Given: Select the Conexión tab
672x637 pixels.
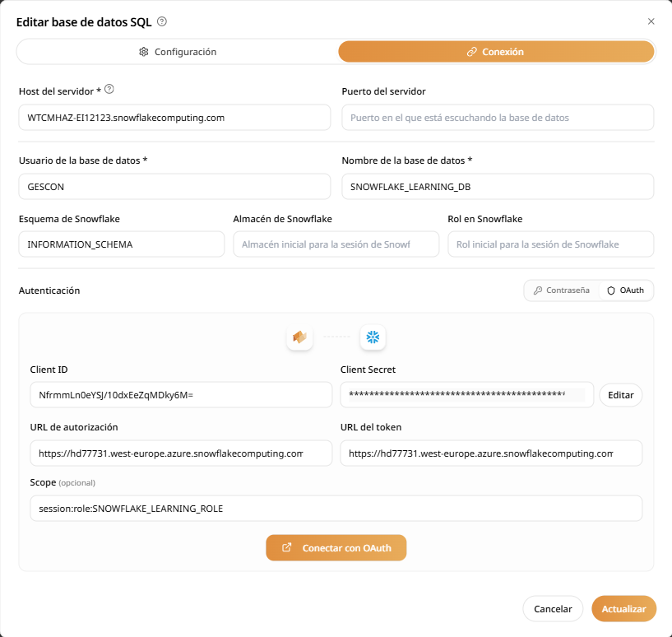Looking at the screenshot, I should pos(496,52).
